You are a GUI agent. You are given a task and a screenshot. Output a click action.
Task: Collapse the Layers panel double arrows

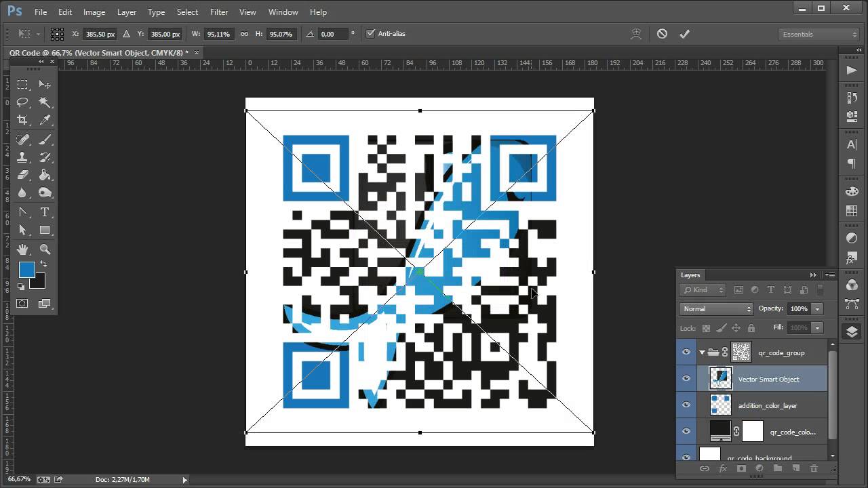tap(813, 275)
